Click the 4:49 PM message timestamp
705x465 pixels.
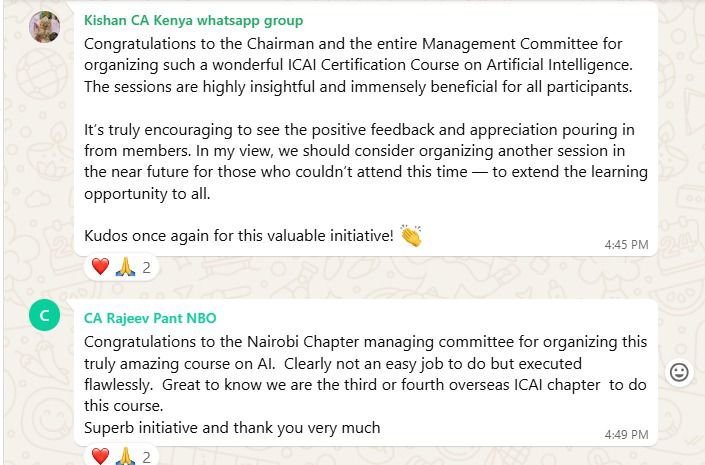(x=626, y=435)
